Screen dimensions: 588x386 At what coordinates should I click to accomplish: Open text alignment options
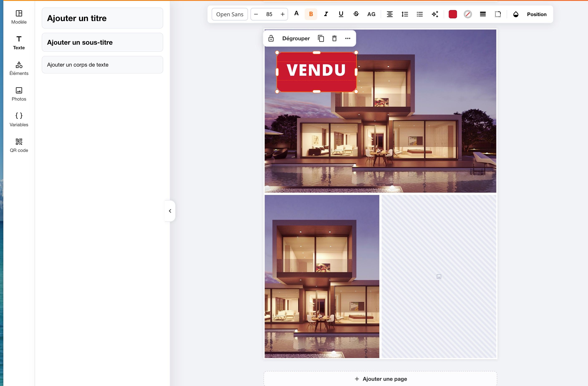pyautogui.click(x=390, y=14)
